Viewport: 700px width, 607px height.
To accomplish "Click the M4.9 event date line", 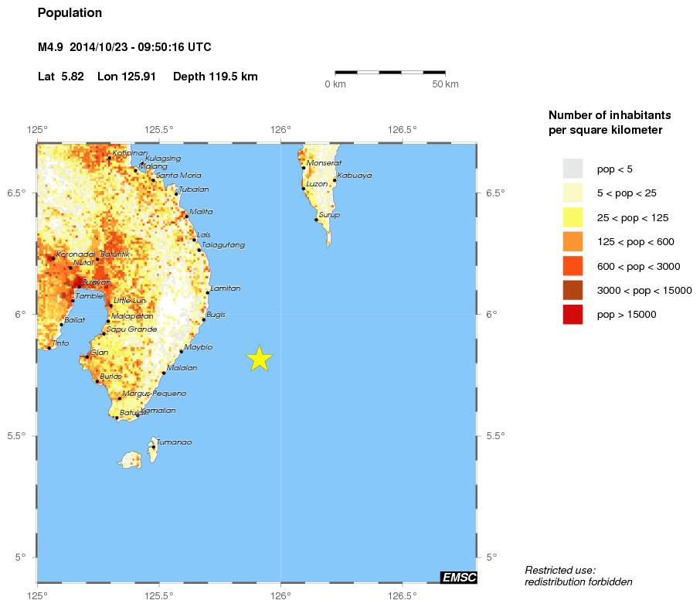I will (124, 47).
